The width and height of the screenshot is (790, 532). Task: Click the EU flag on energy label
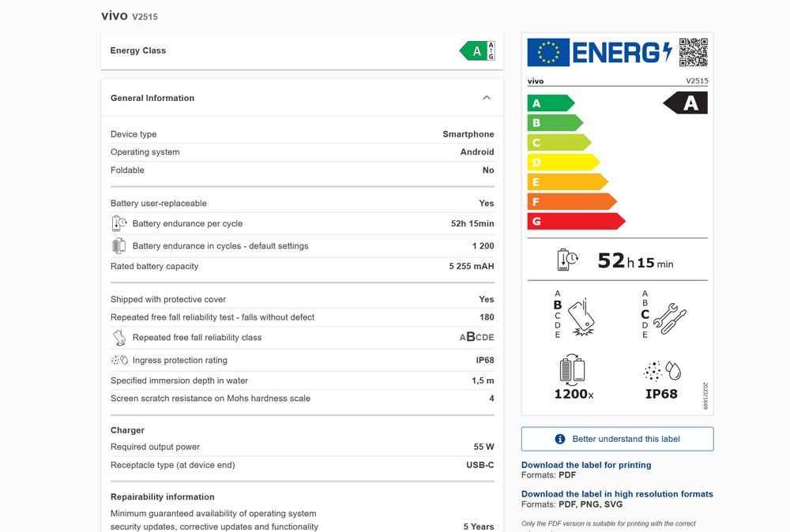(x=548, y=52)
